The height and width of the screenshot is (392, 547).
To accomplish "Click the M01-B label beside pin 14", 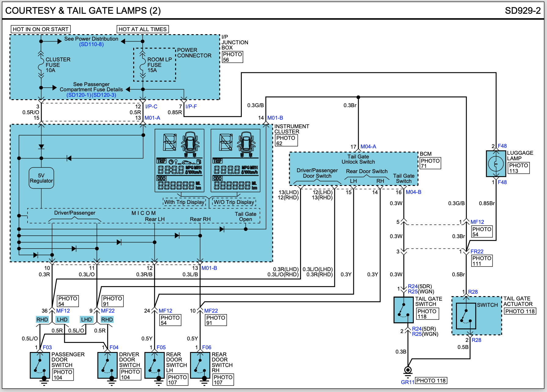I will click(275, 118).
